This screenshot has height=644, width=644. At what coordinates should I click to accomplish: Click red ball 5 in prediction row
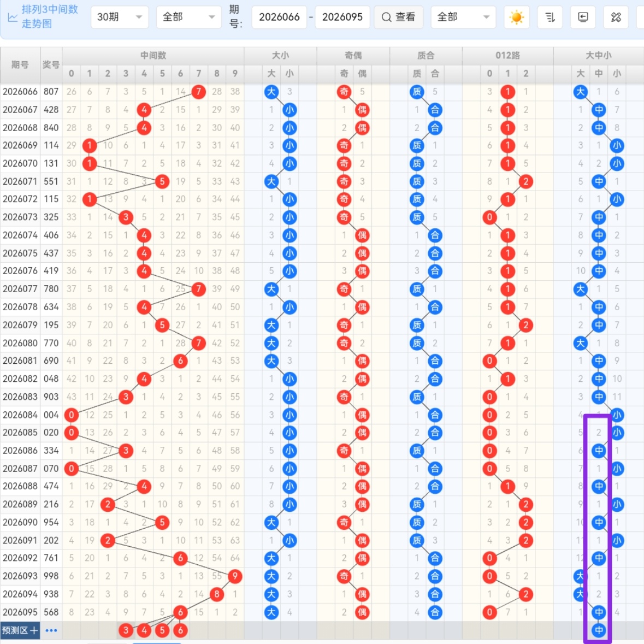(162, 630)
